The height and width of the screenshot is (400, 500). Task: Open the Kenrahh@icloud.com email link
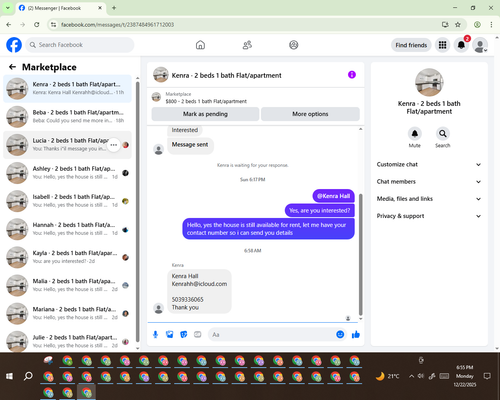199,284
